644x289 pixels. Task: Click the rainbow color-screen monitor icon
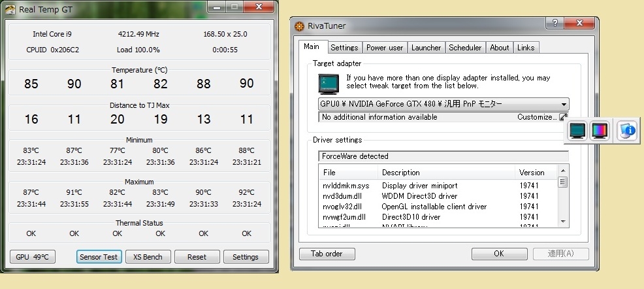[600, 131]
